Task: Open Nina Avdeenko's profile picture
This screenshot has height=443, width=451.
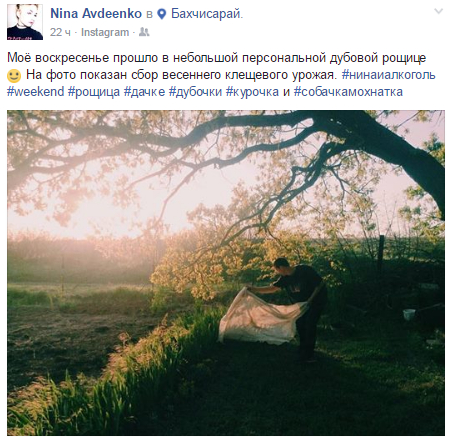Action: (25, 22)
